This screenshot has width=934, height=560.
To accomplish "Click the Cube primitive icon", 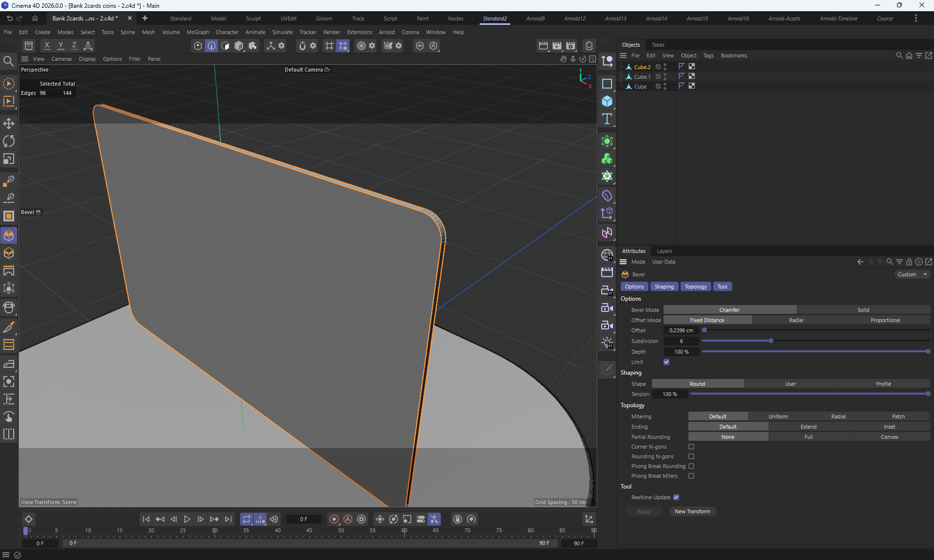I will (607, 101).
